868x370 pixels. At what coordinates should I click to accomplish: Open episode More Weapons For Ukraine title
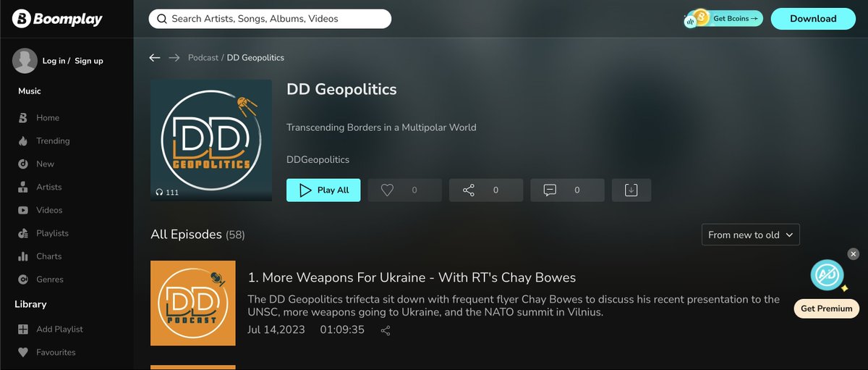click(412, 277)
